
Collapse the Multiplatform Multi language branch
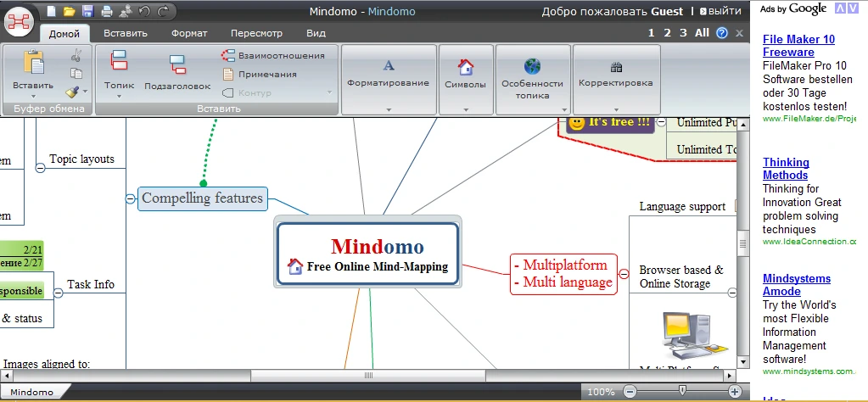point(624,274)
